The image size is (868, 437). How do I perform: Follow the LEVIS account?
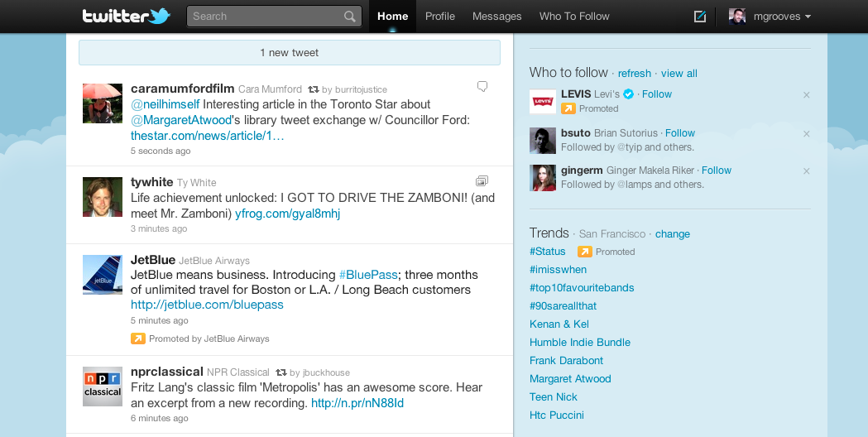(x=657, y=94)
